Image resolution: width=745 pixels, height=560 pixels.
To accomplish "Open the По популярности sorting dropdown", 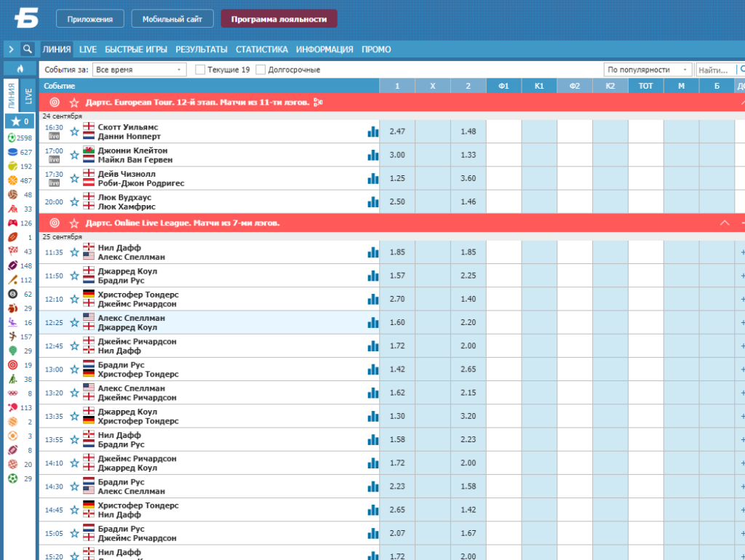I will coord(648,70).
